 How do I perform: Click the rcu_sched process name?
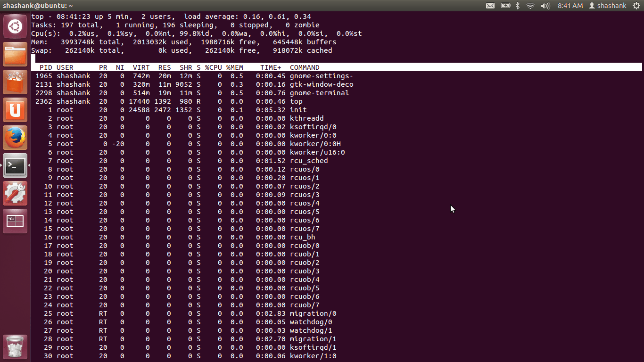[x=309, y=161]
